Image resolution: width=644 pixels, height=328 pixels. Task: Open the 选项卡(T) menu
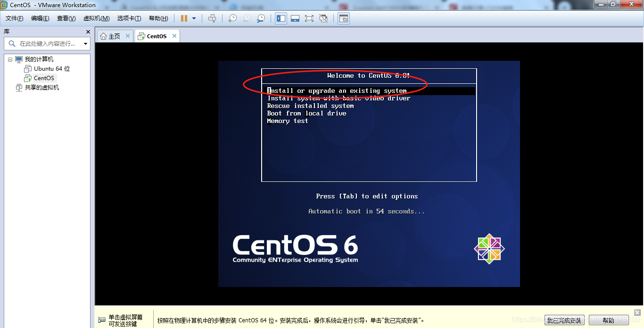pyautogui.click(x=129, y=18)
